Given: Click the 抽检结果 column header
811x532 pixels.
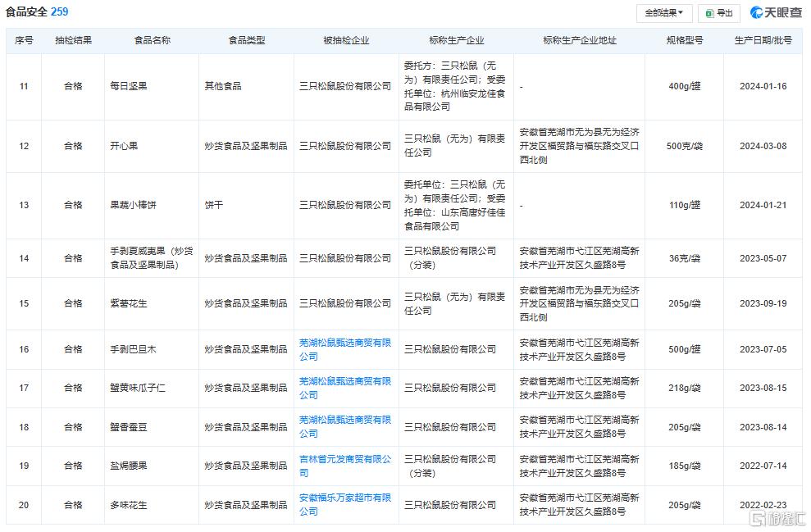Looking at the screenshot, I should pyautogui.click(x=74, y=40).
